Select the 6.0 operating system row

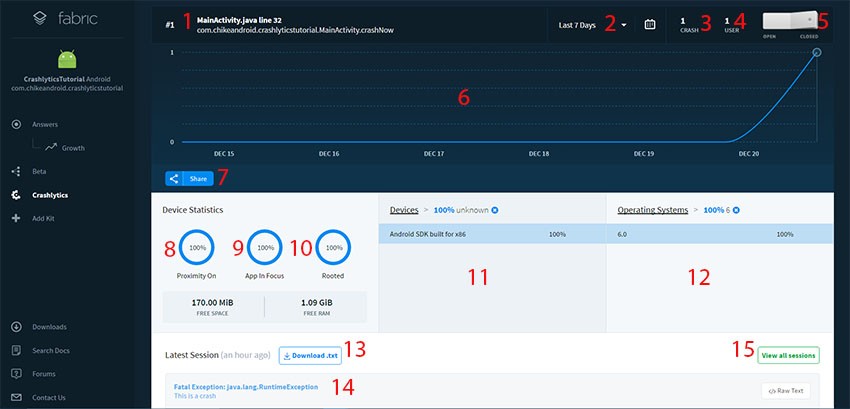(719, 234)
